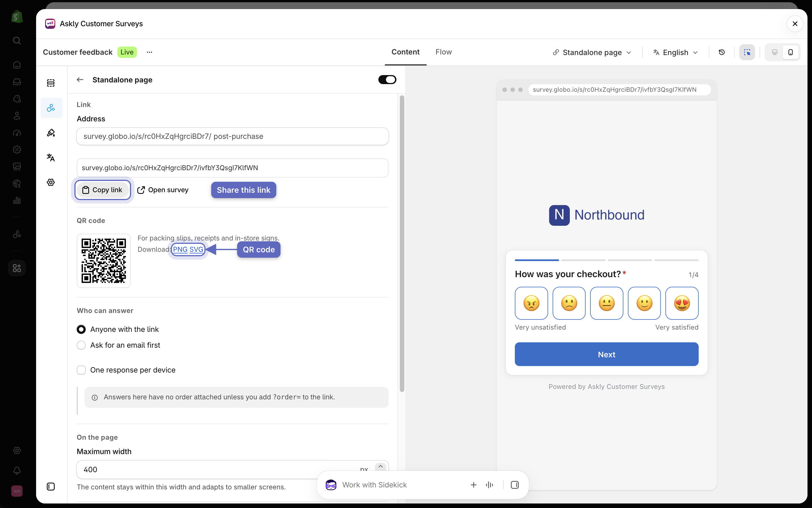This screenshot has height=508, width=812.
Task: Open the Discounts badge icon in sidebar
Action: [x=17, y=150]
